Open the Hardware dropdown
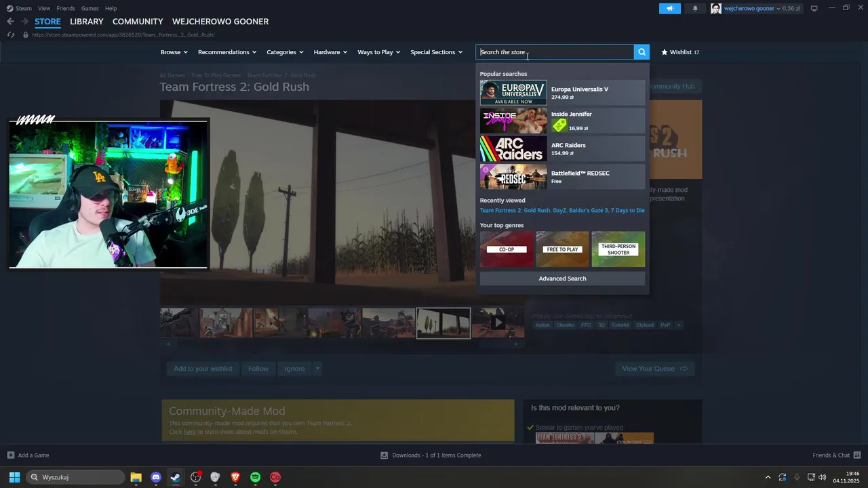Image resolution: width=868 pixels, height=488 pixels. (x=330, y=52)
